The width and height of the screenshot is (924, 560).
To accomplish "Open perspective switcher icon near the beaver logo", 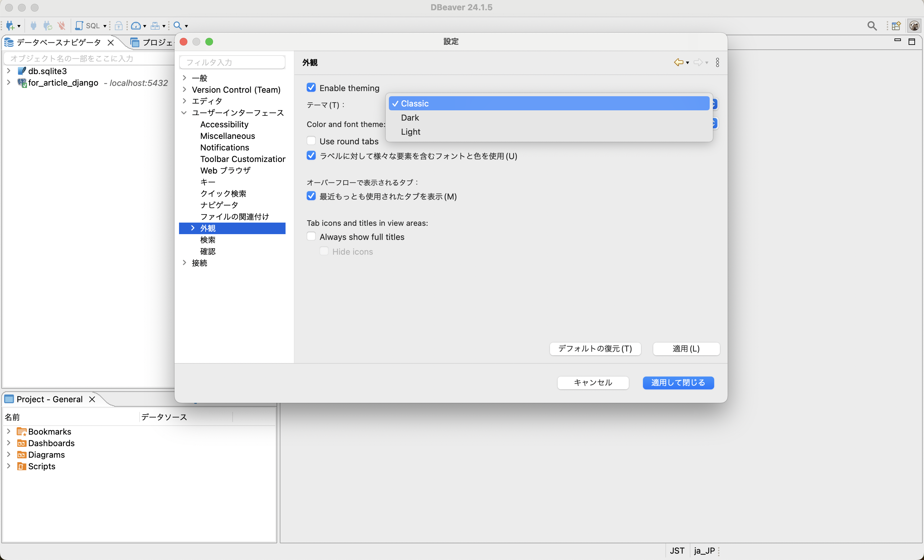I will tap(896, 25).
